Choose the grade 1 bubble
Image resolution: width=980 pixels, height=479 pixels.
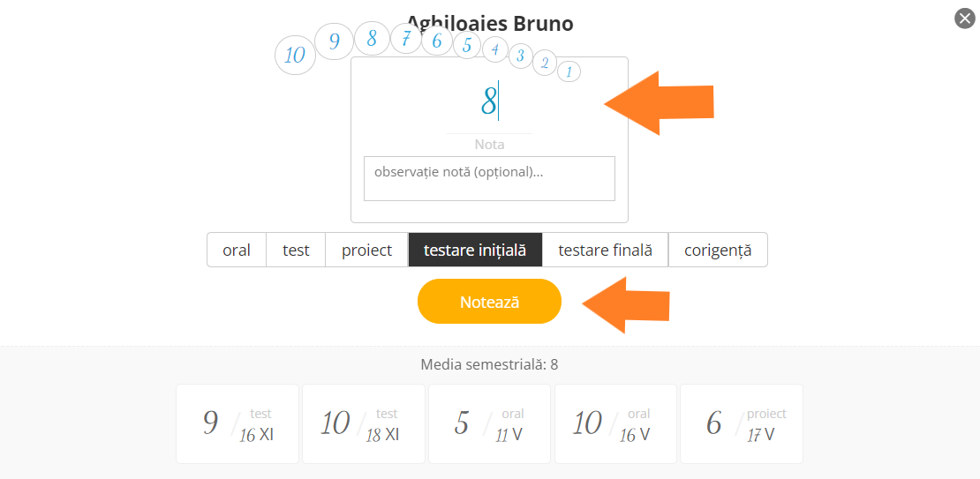click(x=569, y=71)
